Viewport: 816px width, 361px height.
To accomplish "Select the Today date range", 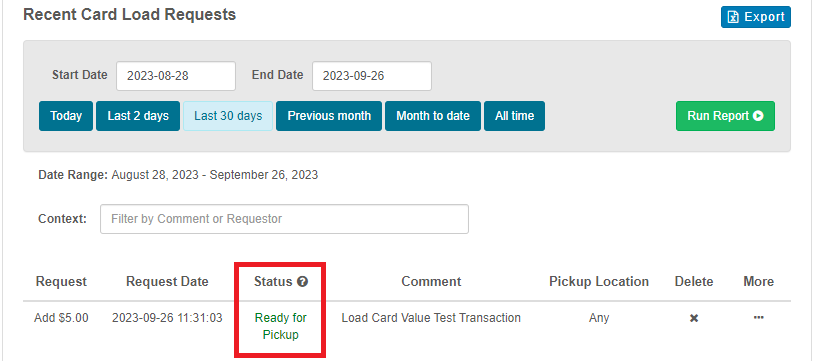I will [x=66, y=116].
